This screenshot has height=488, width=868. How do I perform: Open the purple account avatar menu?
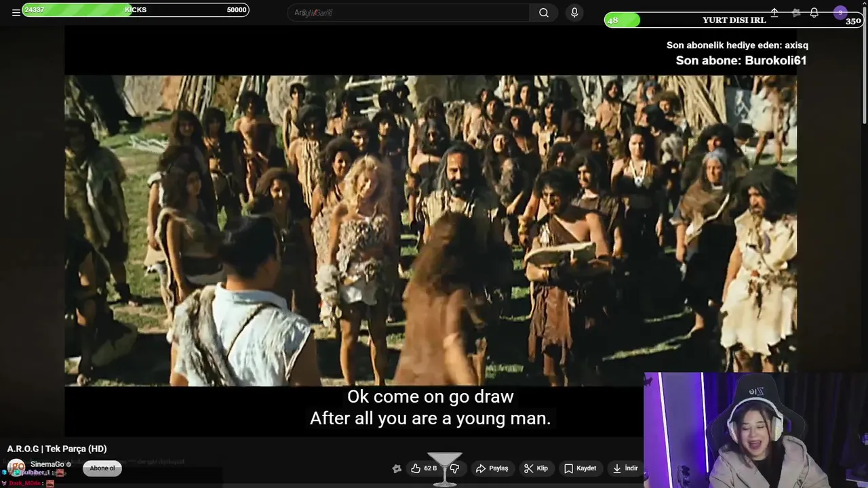tap(840, 13)
